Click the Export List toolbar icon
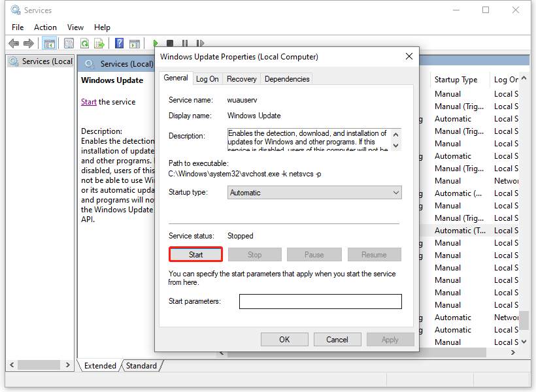The image size is (536, 392). pos(99,43)
